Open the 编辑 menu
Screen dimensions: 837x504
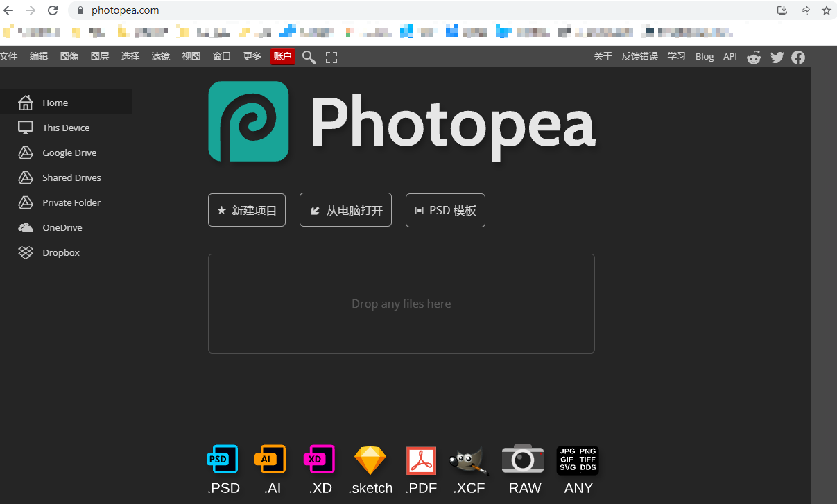(39, 57)
